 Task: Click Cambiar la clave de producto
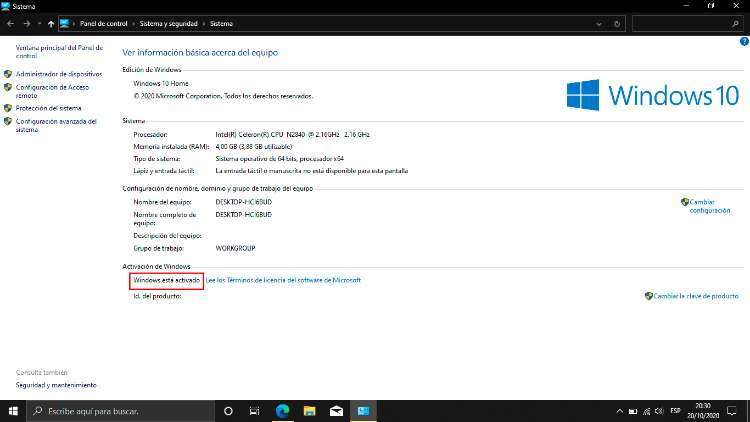tap(695, 296)
